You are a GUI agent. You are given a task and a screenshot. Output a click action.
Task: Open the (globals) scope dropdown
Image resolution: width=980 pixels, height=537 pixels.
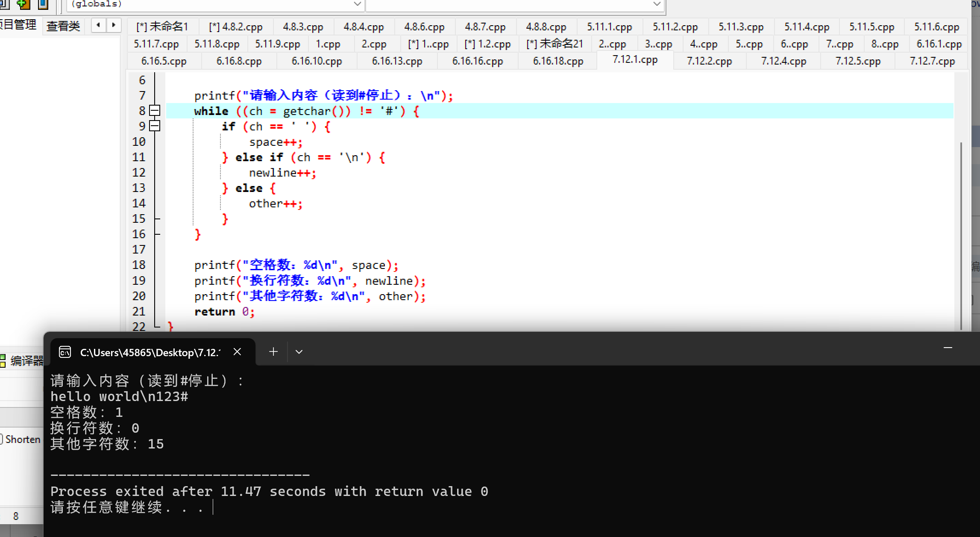(358, 4)
